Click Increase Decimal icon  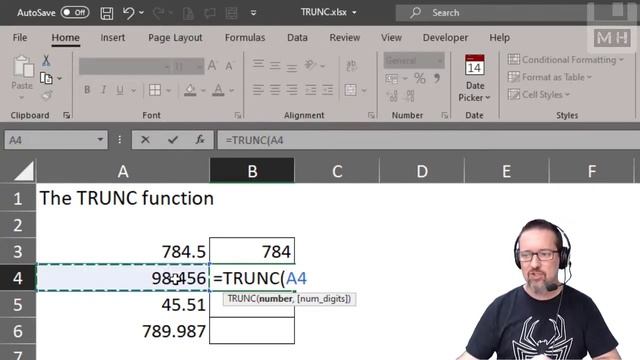pyautogui.click(x=392, y=96)
